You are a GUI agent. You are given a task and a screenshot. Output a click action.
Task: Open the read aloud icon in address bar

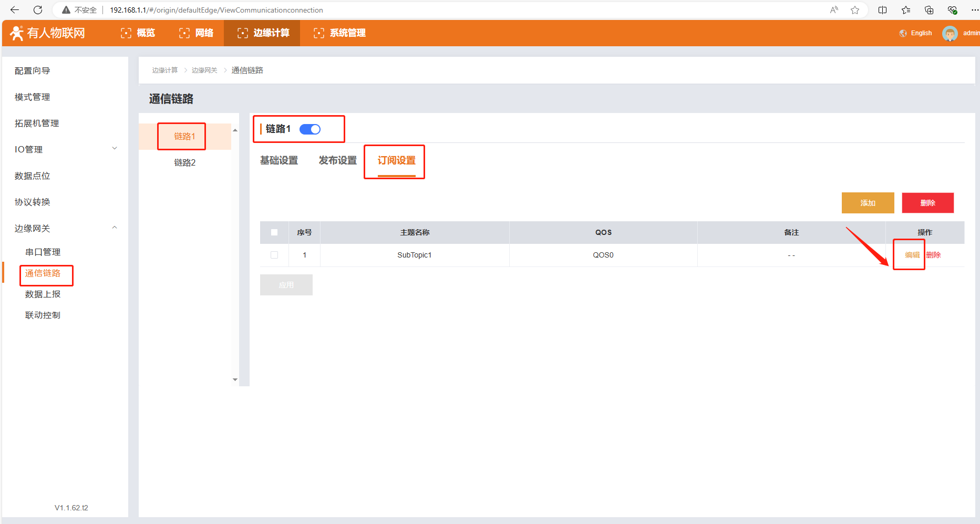pos(834,10)
